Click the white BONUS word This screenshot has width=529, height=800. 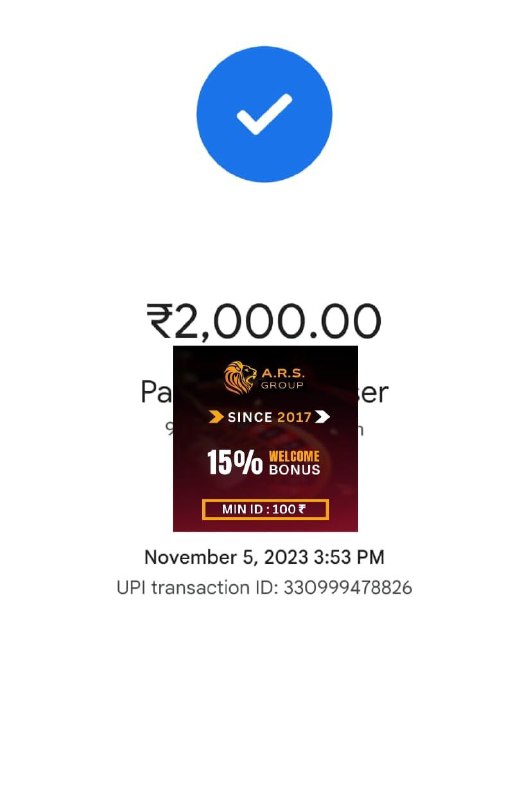pyautogui.click(x=294, y=469)
